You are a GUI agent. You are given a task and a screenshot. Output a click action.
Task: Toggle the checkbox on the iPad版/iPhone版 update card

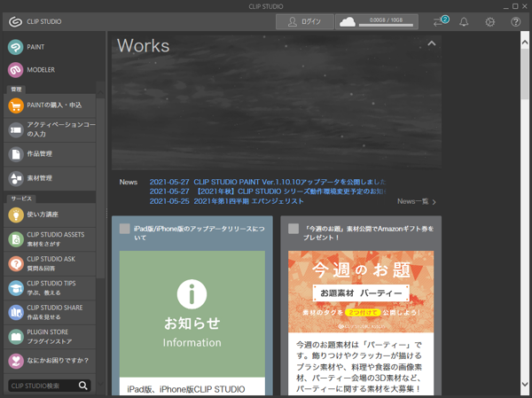124,229
